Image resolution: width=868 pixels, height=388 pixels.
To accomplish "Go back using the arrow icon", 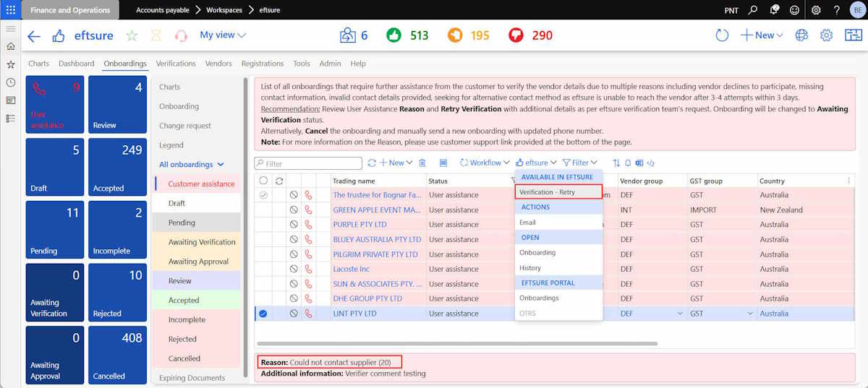I will tap(34, 35).
